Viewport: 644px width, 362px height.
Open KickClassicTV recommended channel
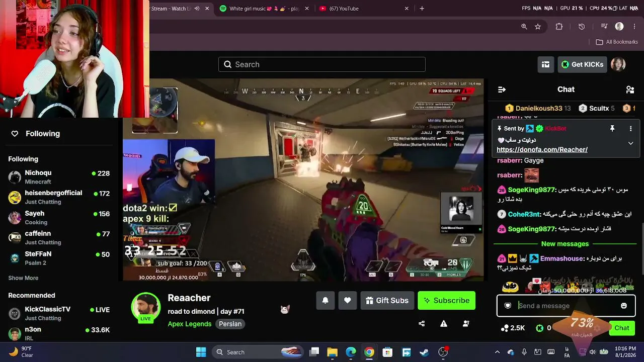(59, 313)
